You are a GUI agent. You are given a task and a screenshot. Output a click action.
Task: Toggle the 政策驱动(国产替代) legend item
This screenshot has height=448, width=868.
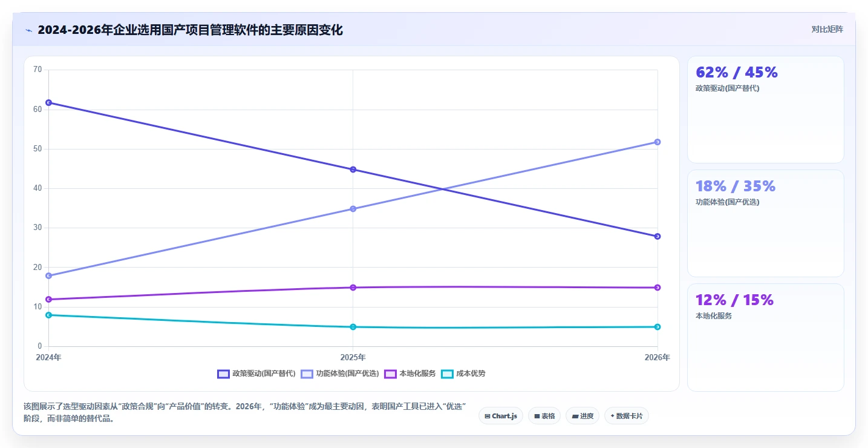256,374
